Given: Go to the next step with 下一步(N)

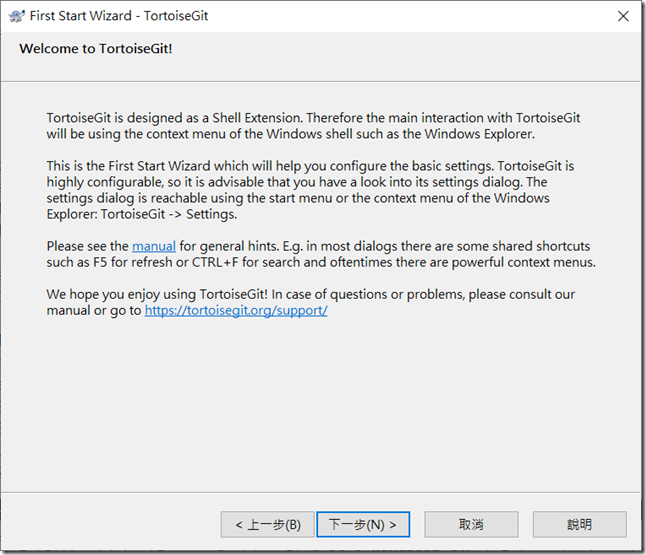Looking at the screenshot, I should click(x=363, y=525).
